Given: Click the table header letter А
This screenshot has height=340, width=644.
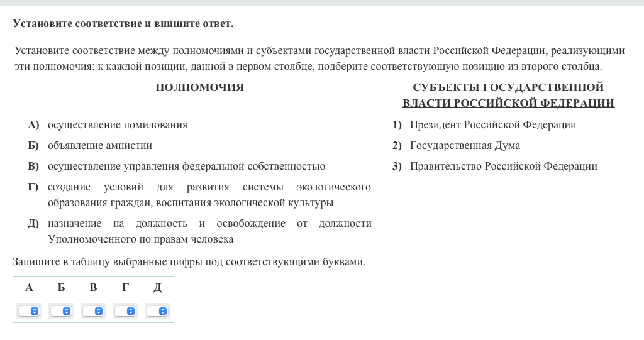Looking at the screenshot, I should coord(29,288).
